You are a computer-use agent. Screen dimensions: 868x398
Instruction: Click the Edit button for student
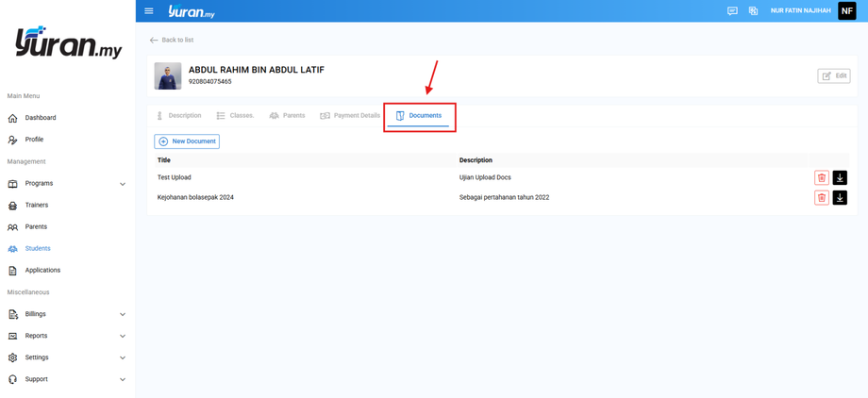coord(834,76)
